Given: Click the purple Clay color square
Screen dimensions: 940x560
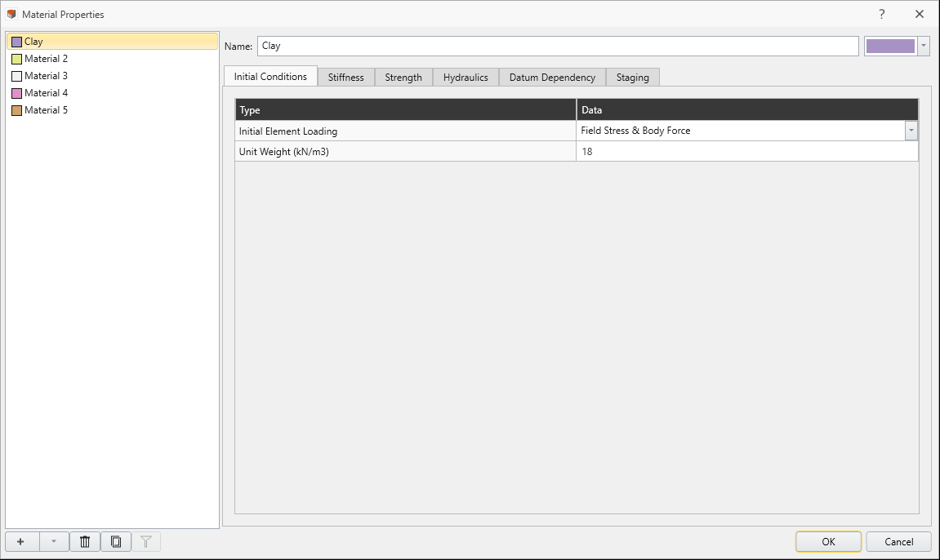Looking at the screenshot, I should 17,42.
